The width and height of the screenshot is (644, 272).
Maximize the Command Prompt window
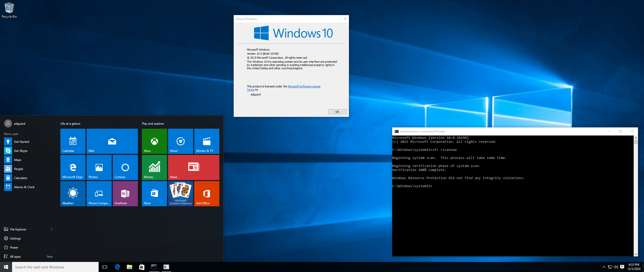pos(621,131)
